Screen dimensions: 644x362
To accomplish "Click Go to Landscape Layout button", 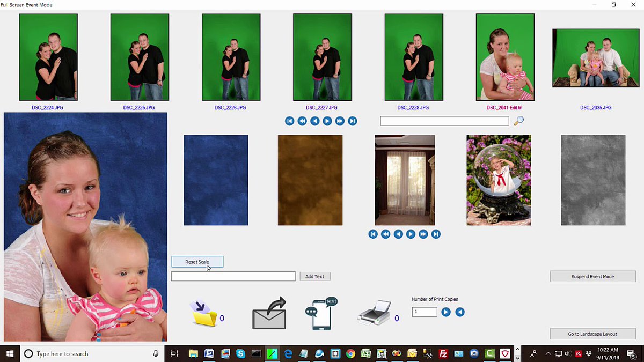I will tap(592, 334).
